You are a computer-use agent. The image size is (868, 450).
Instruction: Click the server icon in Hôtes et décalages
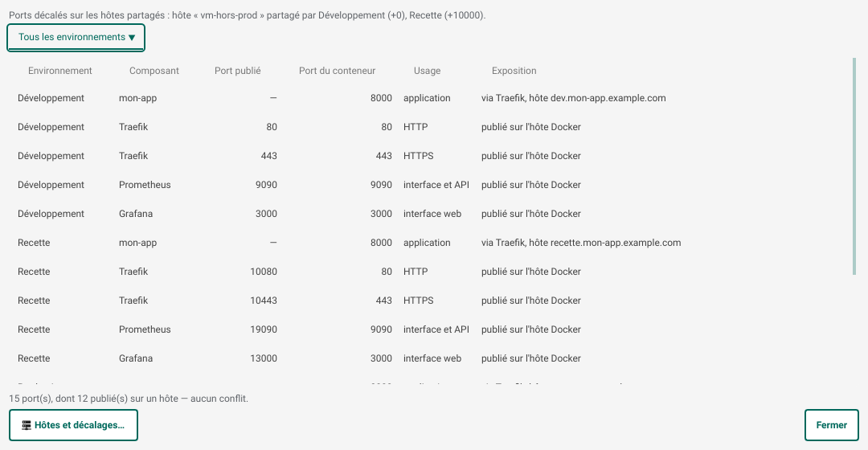(x=26, y=425)
